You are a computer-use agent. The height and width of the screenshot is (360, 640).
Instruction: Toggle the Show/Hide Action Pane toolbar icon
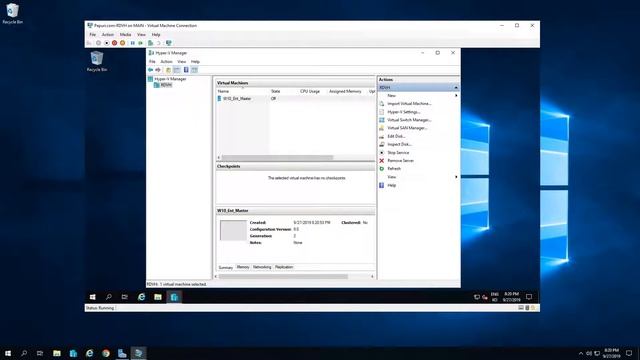(195, 70)
